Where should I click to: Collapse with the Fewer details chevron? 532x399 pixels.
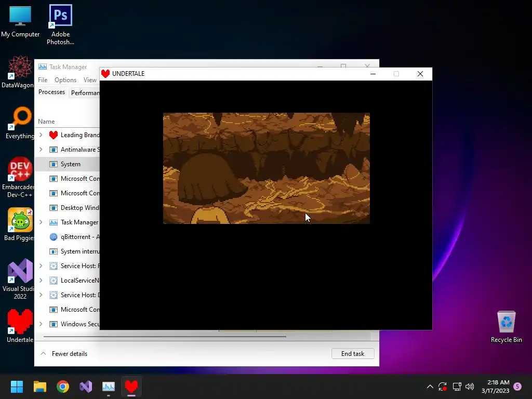pyautogui.click(x=43, y=353)
